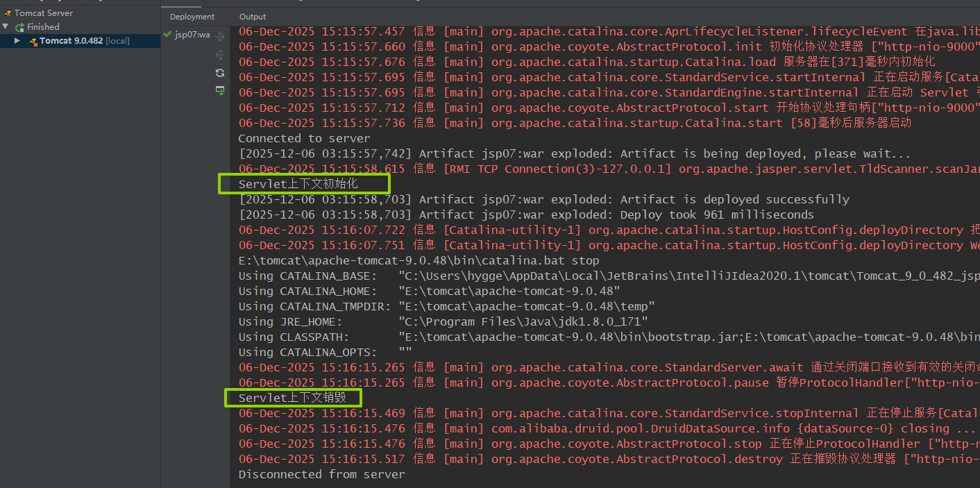Click the Undeploy left-arrow icon

(220, 54)
